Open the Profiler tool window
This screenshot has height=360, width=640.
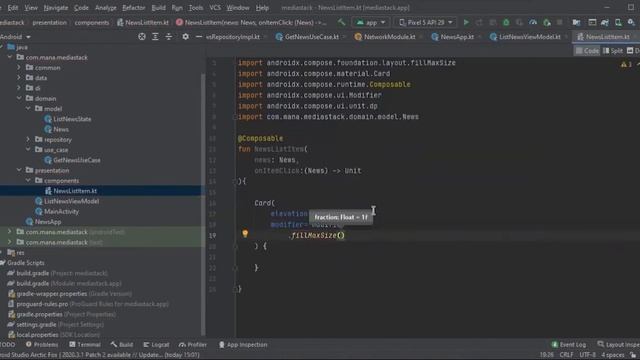(x=193, y=345)
